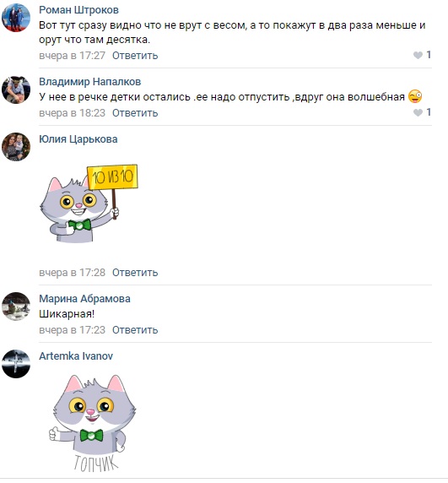This screenshot has width=448, height=483.
Task: Open Владимир Напалков's avatar picture
Action: coord(16,90)
